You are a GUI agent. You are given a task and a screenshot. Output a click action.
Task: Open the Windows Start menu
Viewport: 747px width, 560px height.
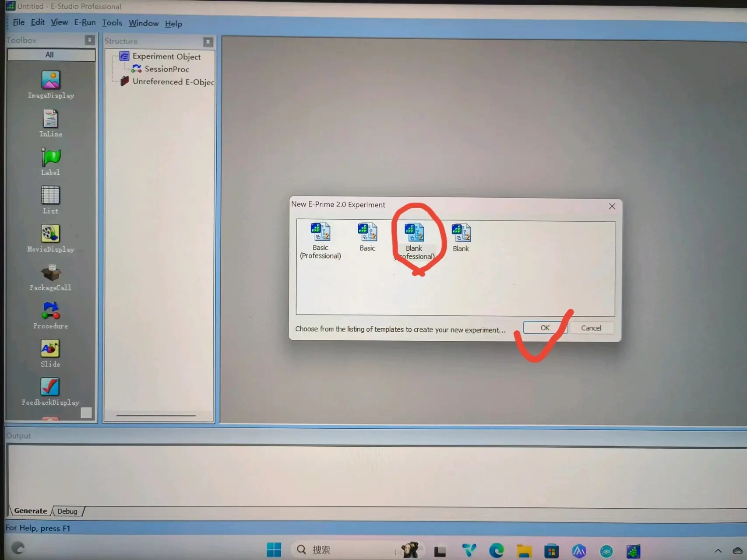pos(274,549)
